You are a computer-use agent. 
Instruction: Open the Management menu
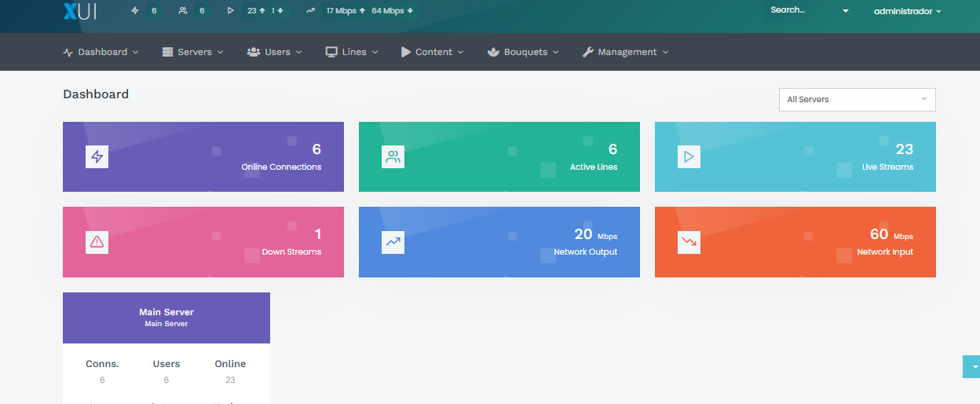[626, 52]
